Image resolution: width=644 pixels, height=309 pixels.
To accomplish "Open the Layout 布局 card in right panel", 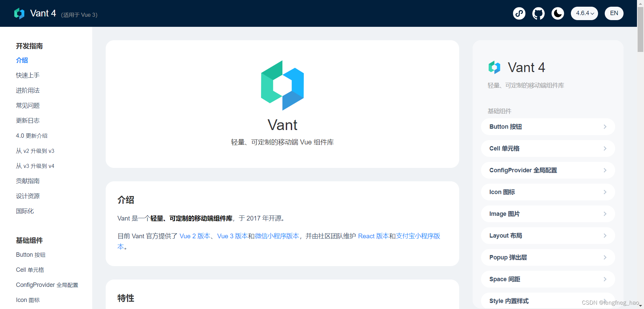I will (x=547, y=236).
